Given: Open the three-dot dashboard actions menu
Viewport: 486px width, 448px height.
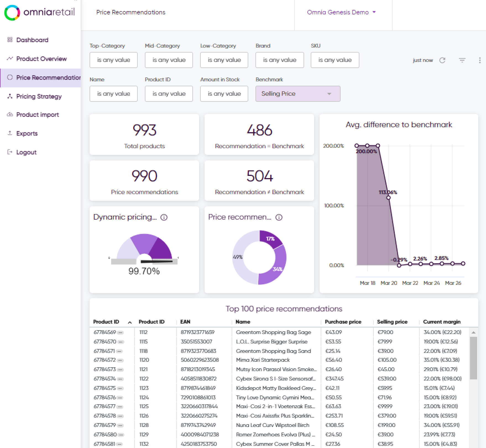Looking at the screenshot, I should pyautogui.click(x=480, y=60).
